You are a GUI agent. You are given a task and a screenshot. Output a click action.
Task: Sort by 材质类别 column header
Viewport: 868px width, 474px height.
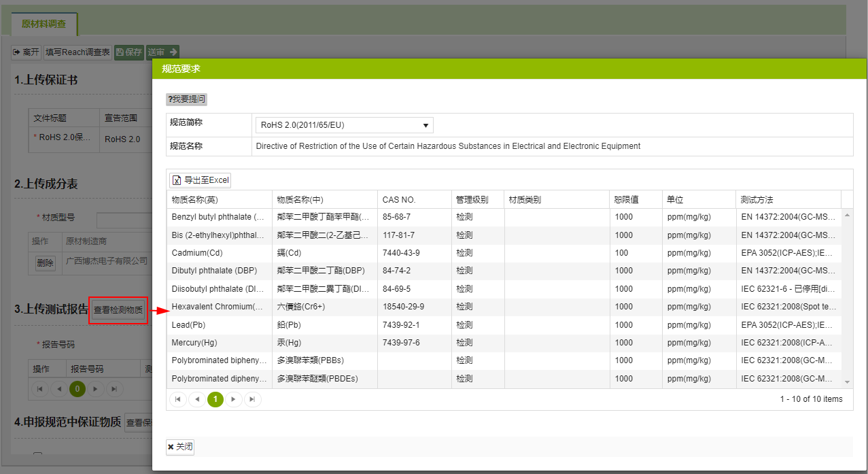[x=557, y=200]
